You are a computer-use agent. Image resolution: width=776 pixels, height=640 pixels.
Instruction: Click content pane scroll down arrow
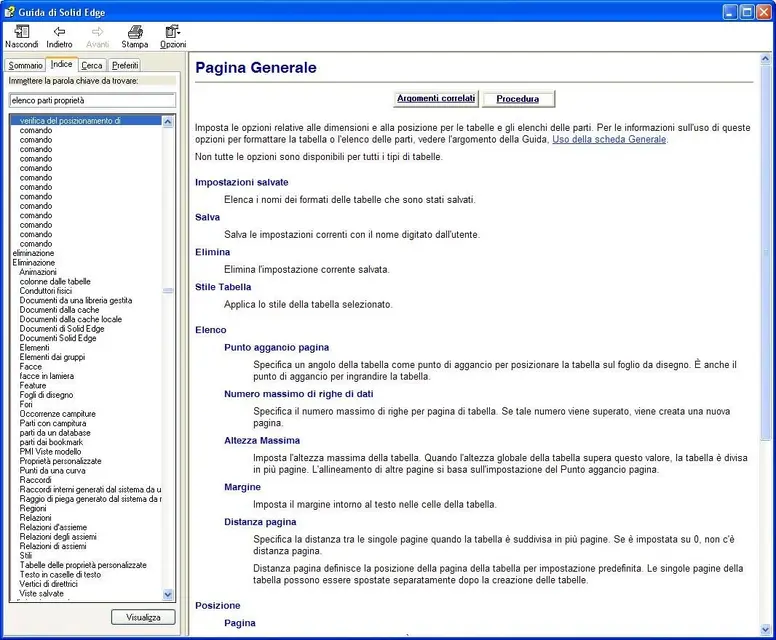pos(765,630)
